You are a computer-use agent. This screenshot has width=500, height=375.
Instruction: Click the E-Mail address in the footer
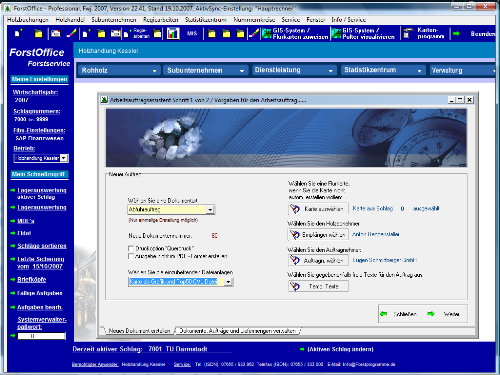pyautogui.click(x=369, y=364)
